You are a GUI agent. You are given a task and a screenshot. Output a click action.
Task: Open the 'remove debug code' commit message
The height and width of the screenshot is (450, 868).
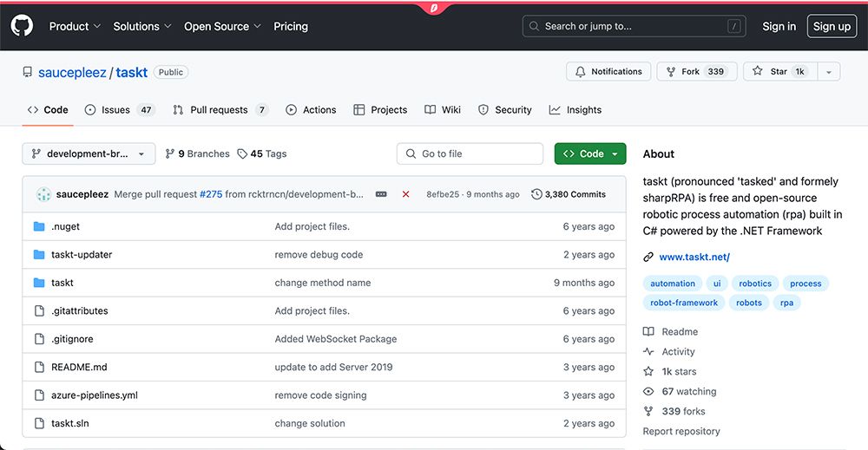319,254
